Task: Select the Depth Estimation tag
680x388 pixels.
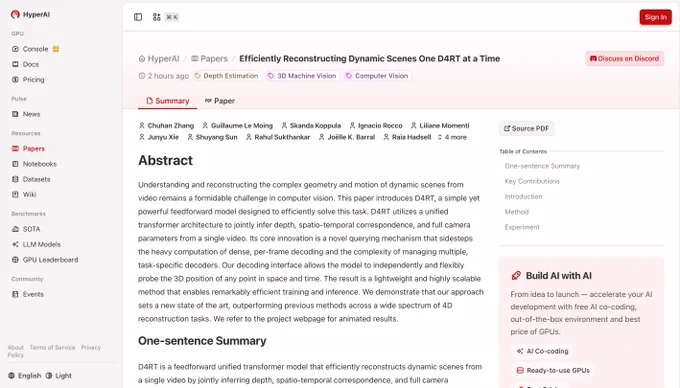Action: 226,76
